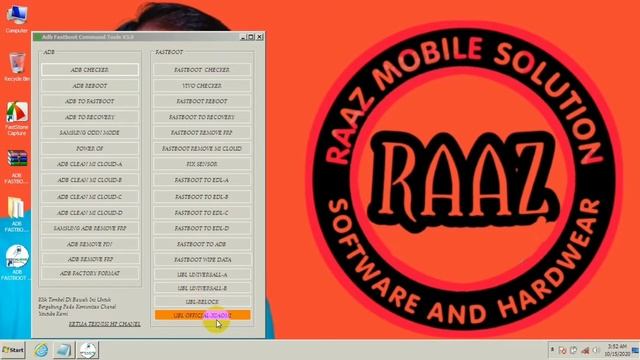Viewport: 640px width, 360px height.
Task: Run FASTBOOT TO EDL-A
Action: coord(202,180)
